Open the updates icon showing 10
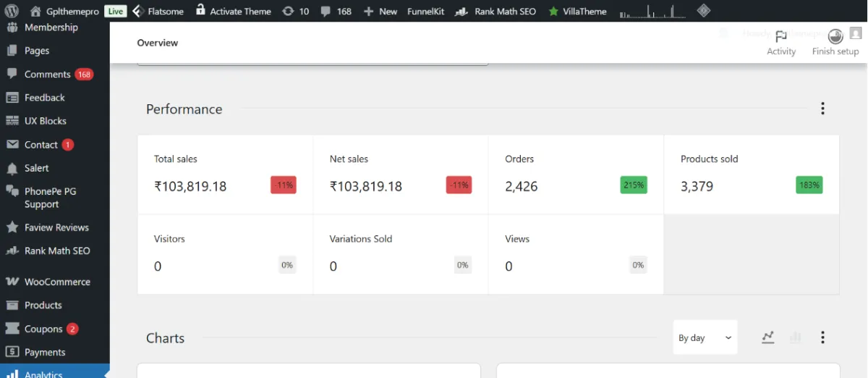 coord(295,11)
